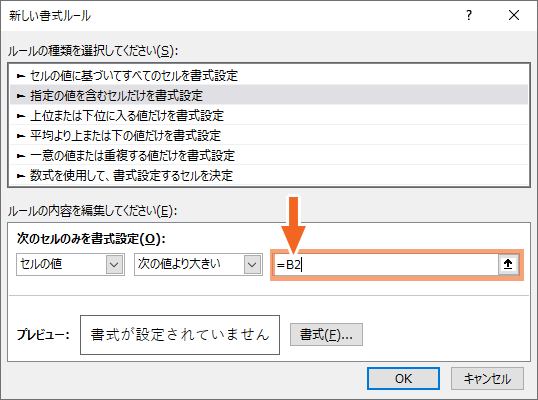Select rule type 数式を使用して、書式設定するセルを決定
The image size is (538, 400).
(x=269, y=175)
